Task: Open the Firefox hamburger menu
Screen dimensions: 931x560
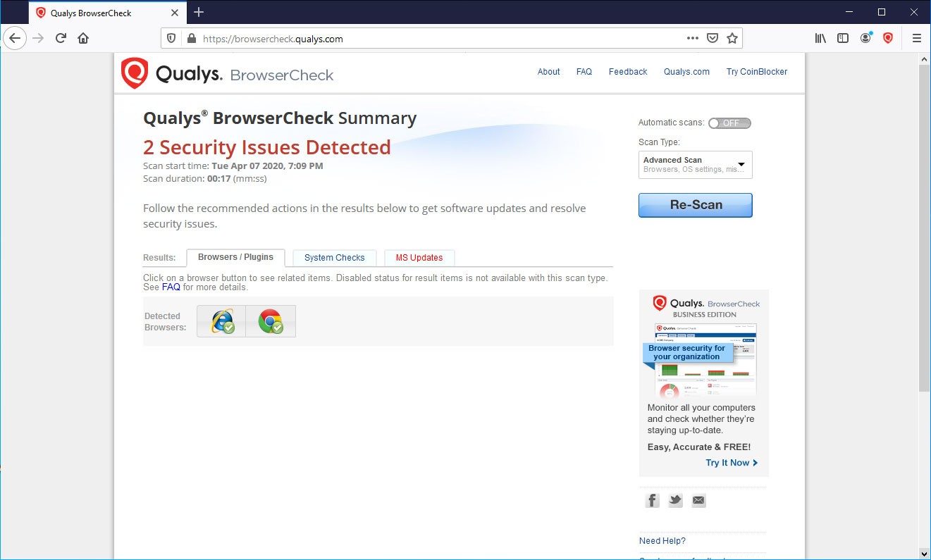Action: click(x=916, y=39)
